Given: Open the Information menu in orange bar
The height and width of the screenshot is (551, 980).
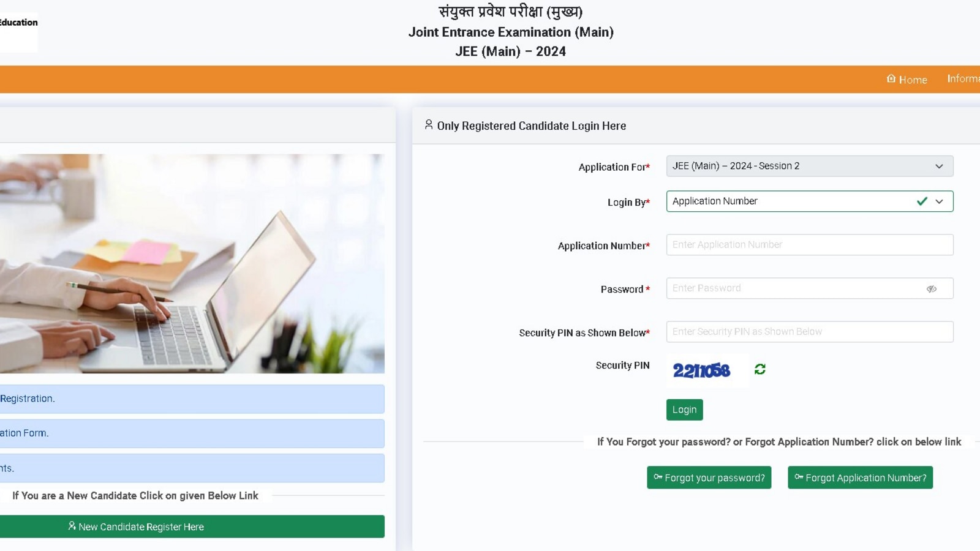Looking at the screenshot, I should point(963,78).
